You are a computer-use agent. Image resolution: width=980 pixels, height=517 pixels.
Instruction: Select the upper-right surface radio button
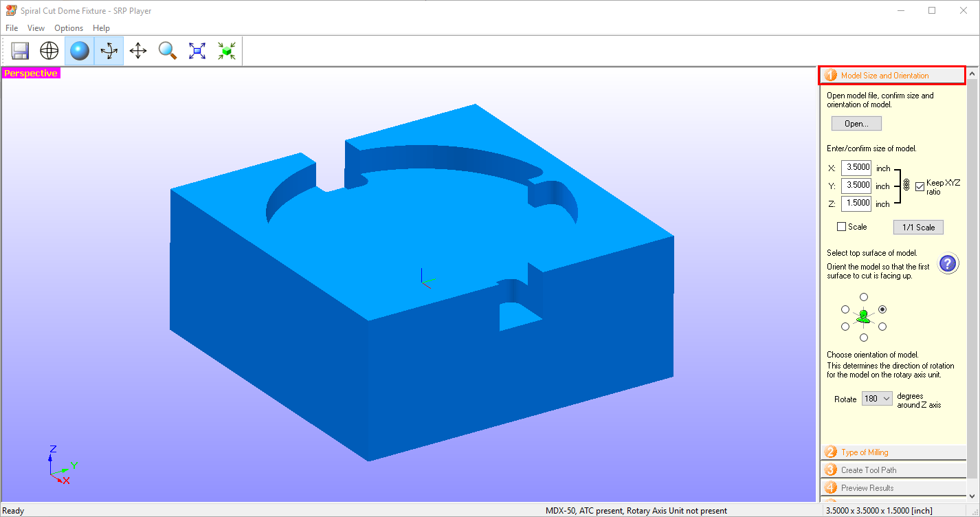pos(882,309)
